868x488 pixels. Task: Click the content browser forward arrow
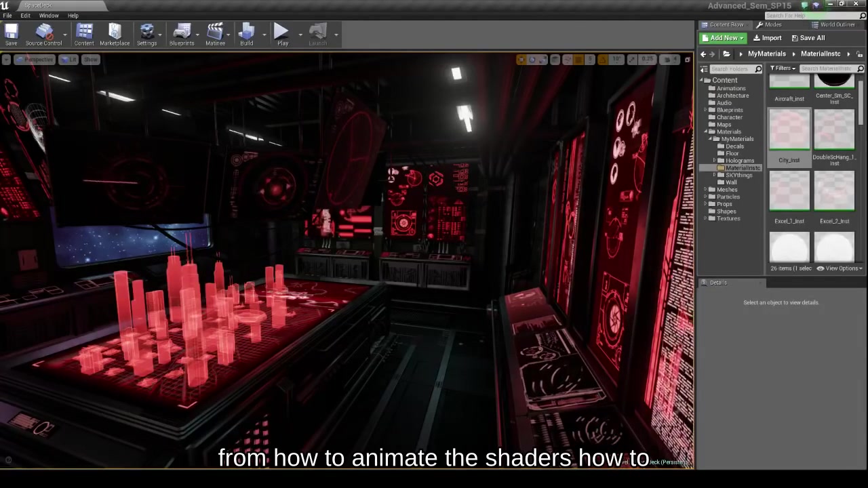tap(712, 54)
